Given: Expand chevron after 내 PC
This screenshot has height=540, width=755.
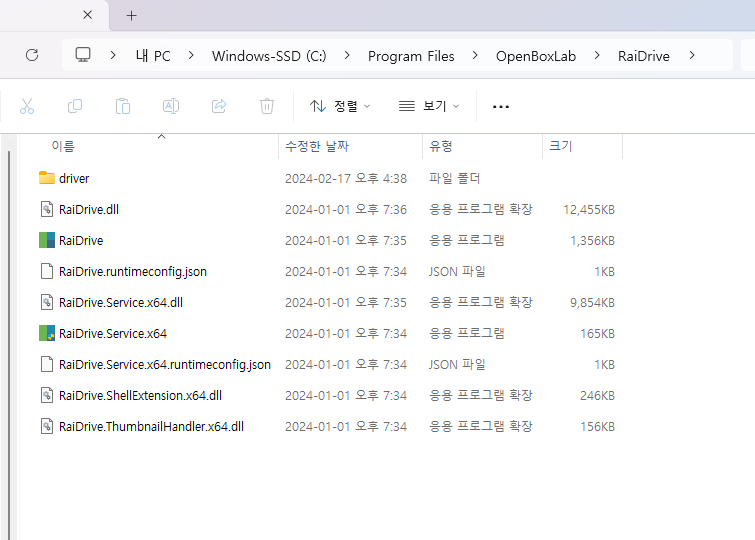Looking at the screenshot, I should [x=191, y=55].
